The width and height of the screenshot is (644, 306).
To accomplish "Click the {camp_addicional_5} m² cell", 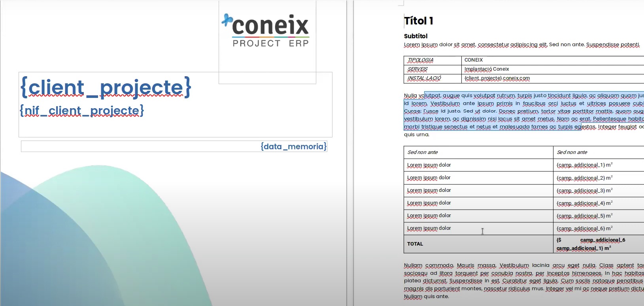I will [x=599, y=216].
